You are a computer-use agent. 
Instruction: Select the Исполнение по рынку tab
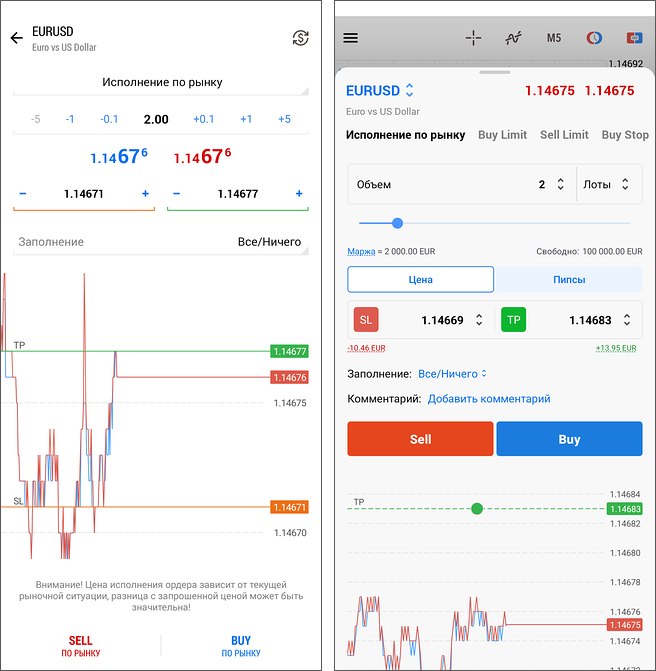405,135
